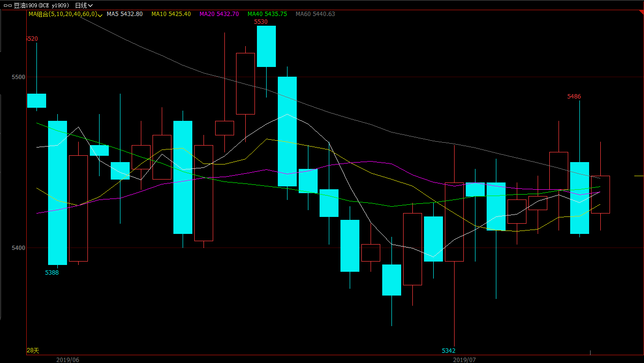The width and height of the screenshot is (644, 363).
Task: Click the candle body above the 5388 label
Action: click(57, 193)
